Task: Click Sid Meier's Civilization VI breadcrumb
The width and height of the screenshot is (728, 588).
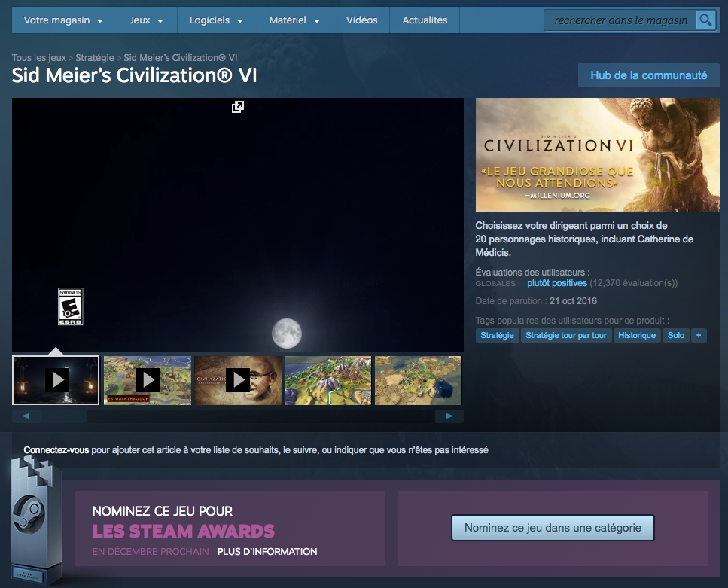Action: pos(181,57)
